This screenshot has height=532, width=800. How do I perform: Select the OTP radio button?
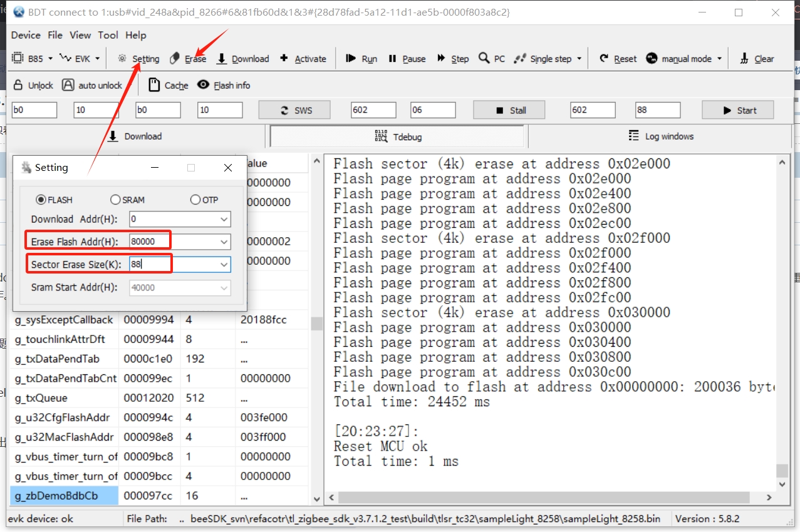click(x=204, y=200)
